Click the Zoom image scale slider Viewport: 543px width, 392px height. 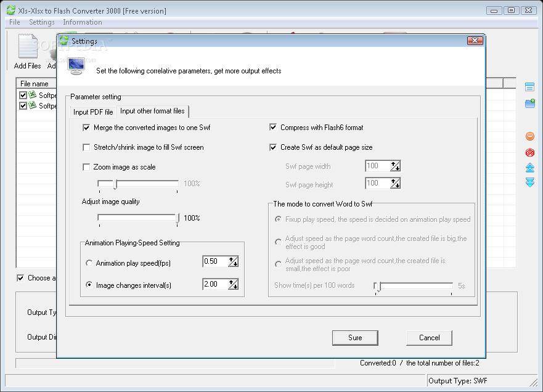point(138,184)
